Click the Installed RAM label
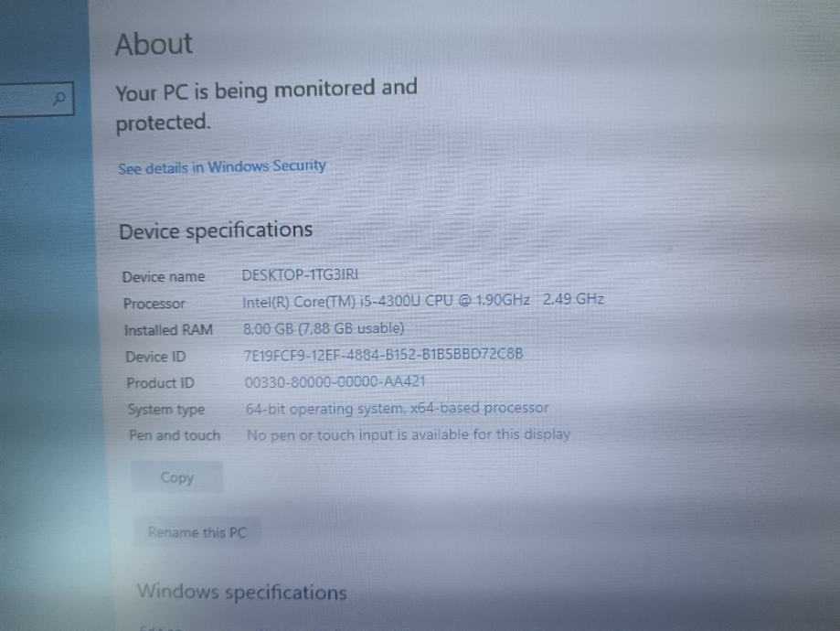This screenshot has height=631, width=840. (169, 330)
